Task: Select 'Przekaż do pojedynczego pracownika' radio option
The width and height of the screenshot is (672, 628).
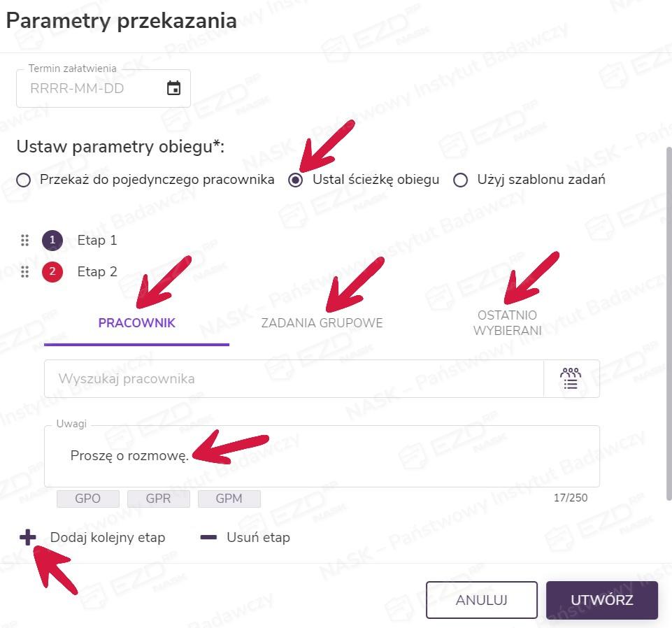Action: tap(24, 180)
